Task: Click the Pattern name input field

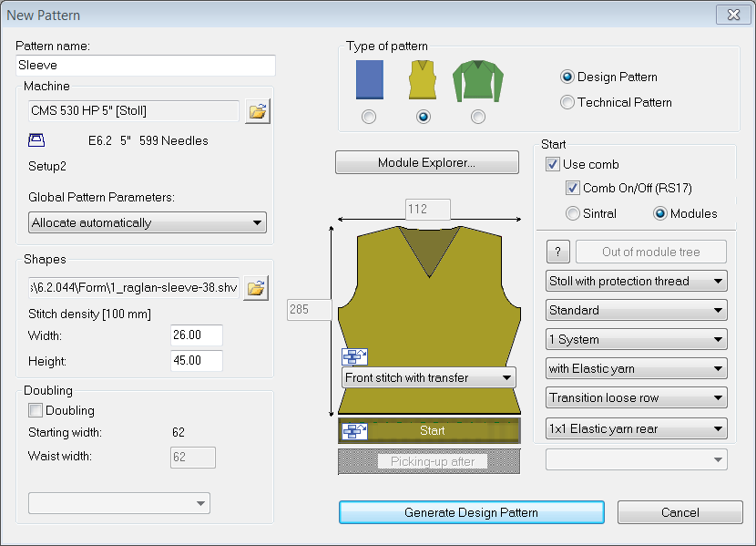Action: [146, 66]
